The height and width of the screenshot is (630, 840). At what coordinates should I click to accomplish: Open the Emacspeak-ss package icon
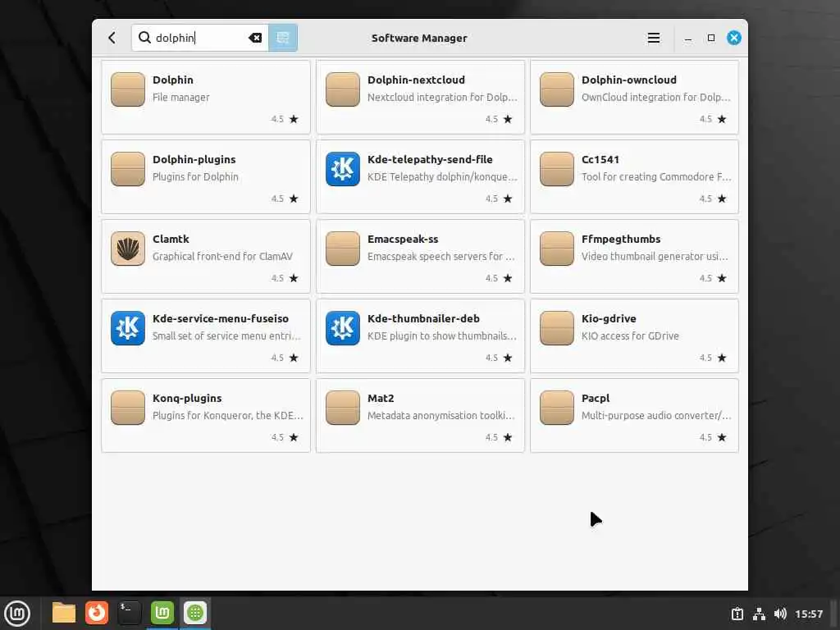click(x=342, y=249)
